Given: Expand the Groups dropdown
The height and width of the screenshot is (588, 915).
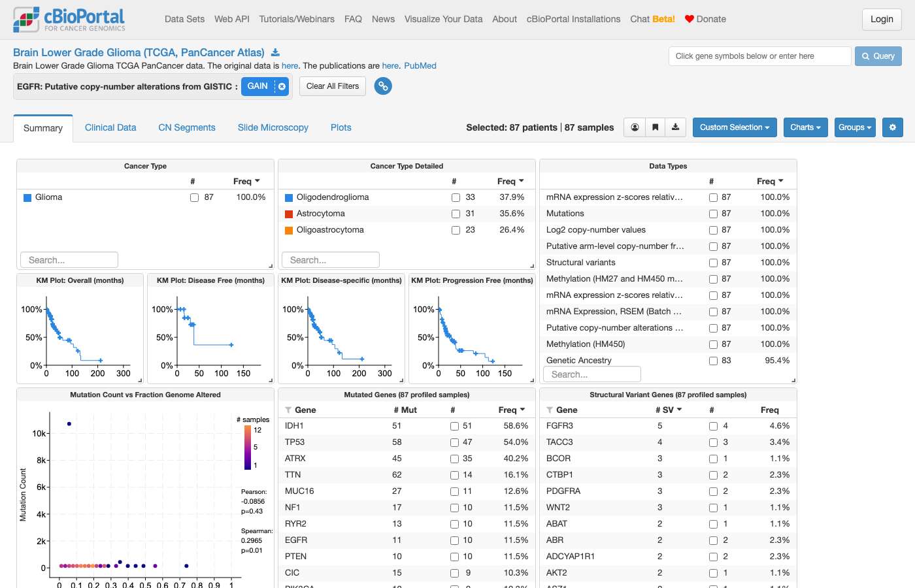Looking at the screenshot, I should point(855,127).
